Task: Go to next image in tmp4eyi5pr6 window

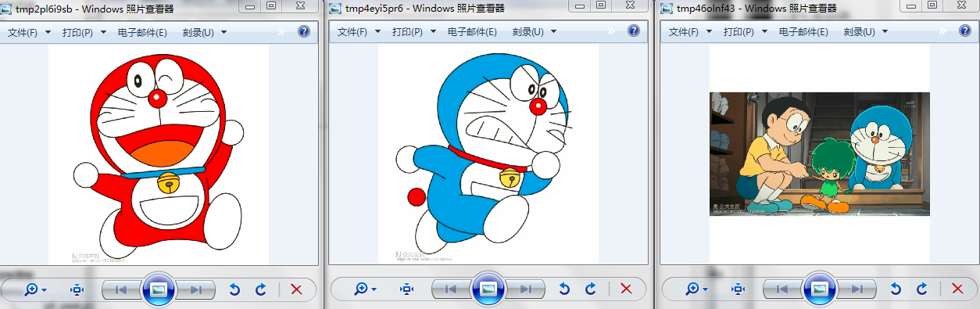Action: (526, 289)
